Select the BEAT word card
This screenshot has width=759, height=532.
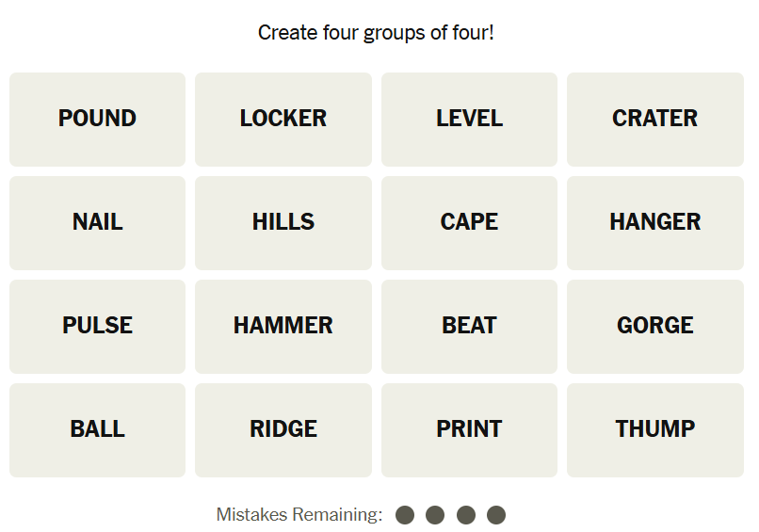click(469, 326)
